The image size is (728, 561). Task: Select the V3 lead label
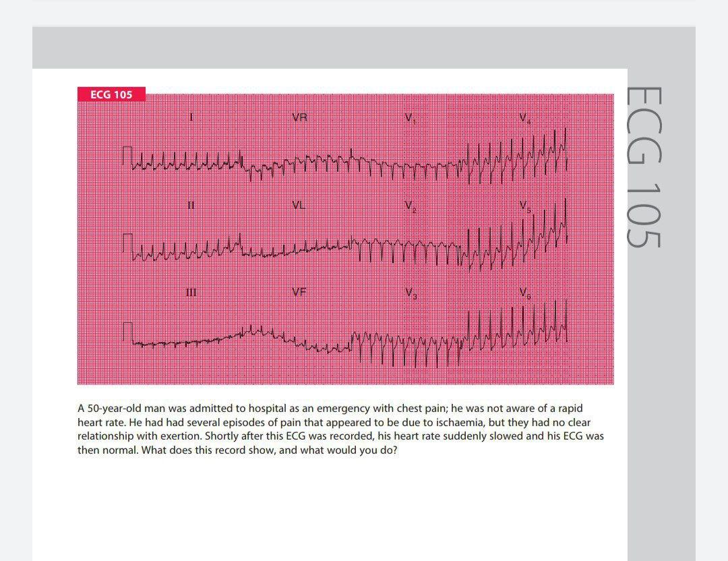pos(411,292)
